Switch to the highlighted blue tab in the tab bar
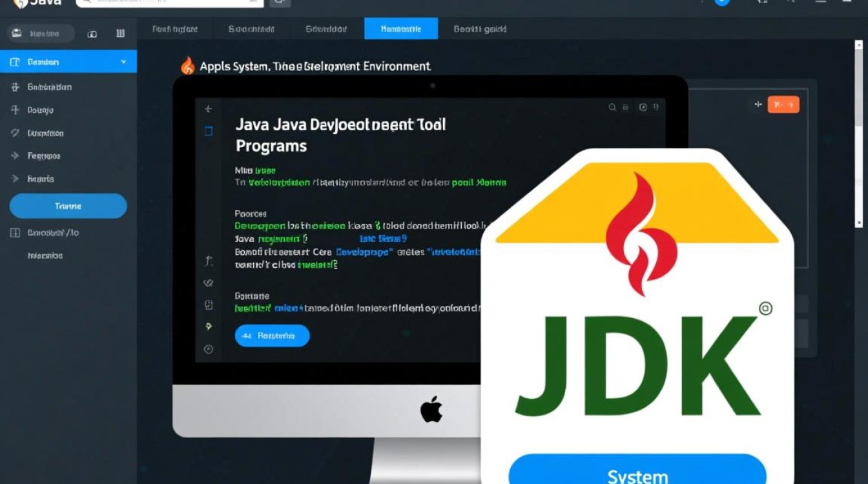The height and width of the screenshot is (484, 868). click(400, 29)
